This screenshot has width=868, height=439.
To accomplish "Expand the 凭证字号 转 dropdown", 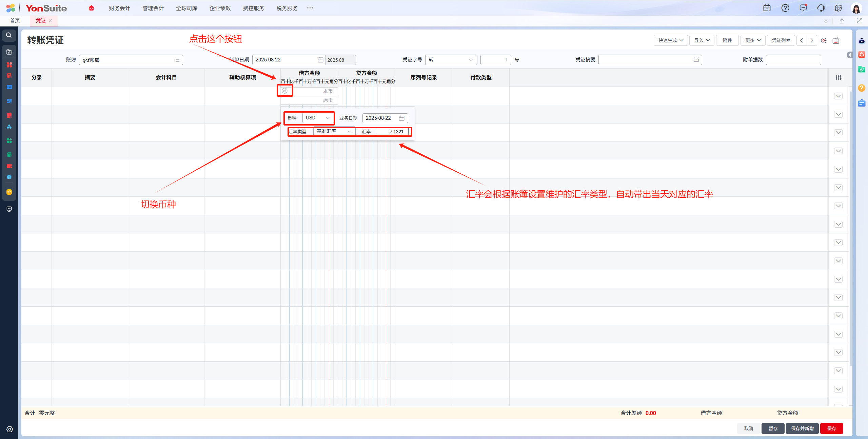I will (x=451, y=60).
